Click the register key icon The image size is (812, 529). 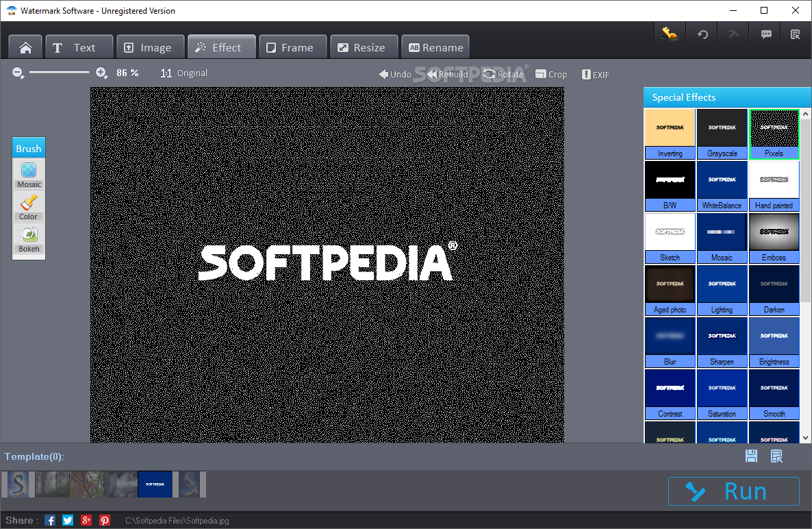coord(670,34)
